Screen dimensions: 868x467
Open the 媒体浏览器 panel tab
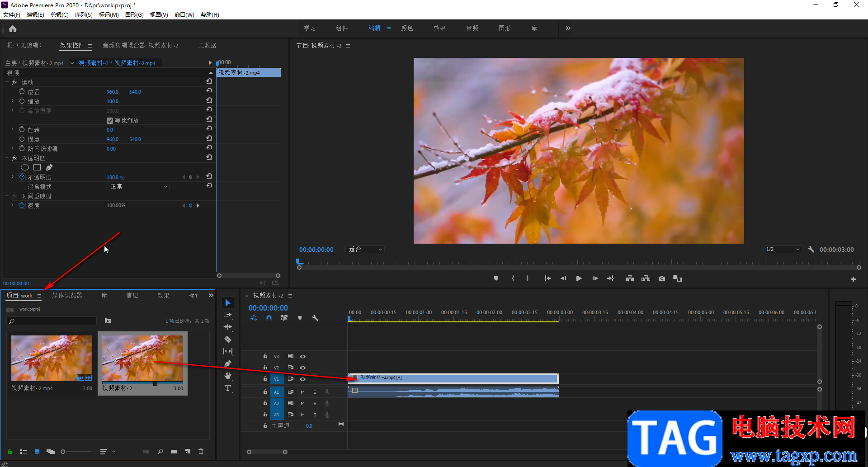(67, 296)
